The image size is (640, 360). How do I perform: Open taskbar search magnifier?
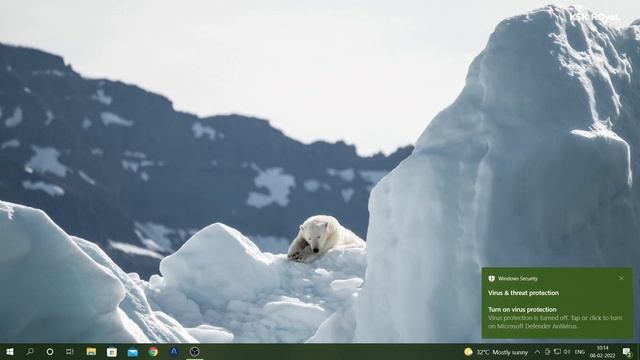coord(30,352)
